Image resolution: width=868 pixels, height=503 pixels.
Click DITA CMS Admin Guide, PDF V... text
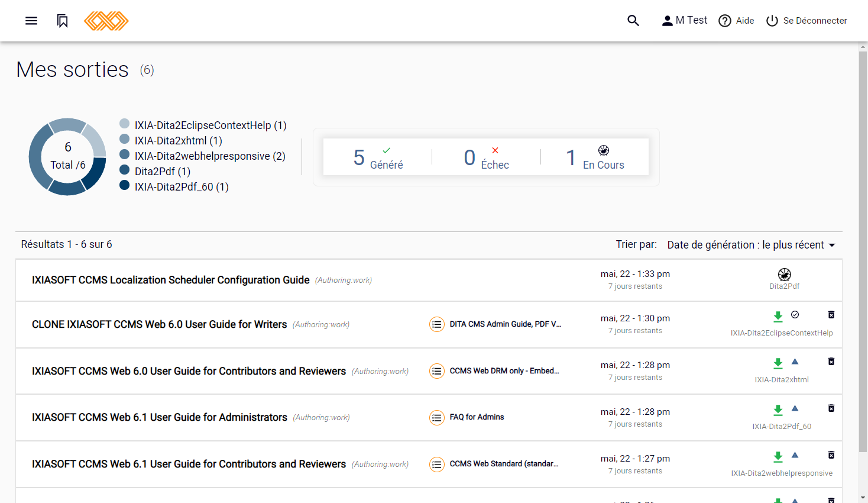coord(506,324)
